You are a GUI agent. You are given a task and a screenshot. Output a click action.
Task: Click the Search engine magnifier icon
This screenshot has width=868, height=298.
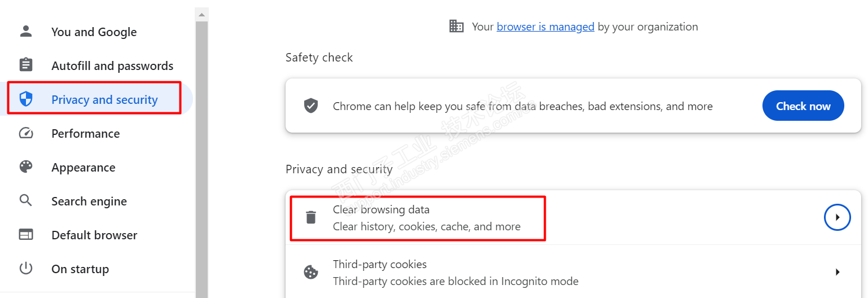[x=26, y=201]
